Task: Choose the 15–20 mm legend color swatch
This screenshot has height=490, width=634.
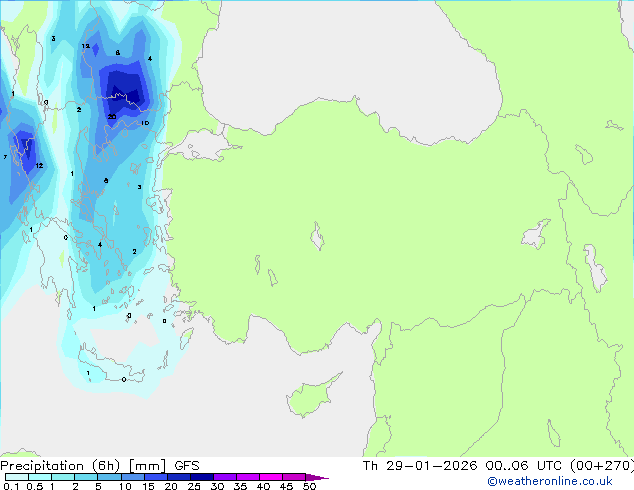Action: [x=155, y=477]
